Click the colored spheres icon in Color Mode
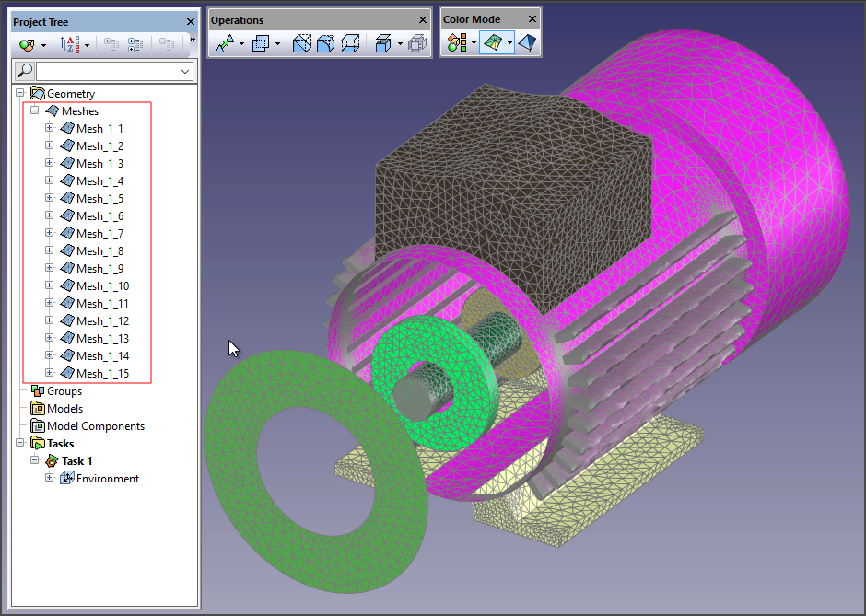The image size is (866, 616). pos(456,43)
